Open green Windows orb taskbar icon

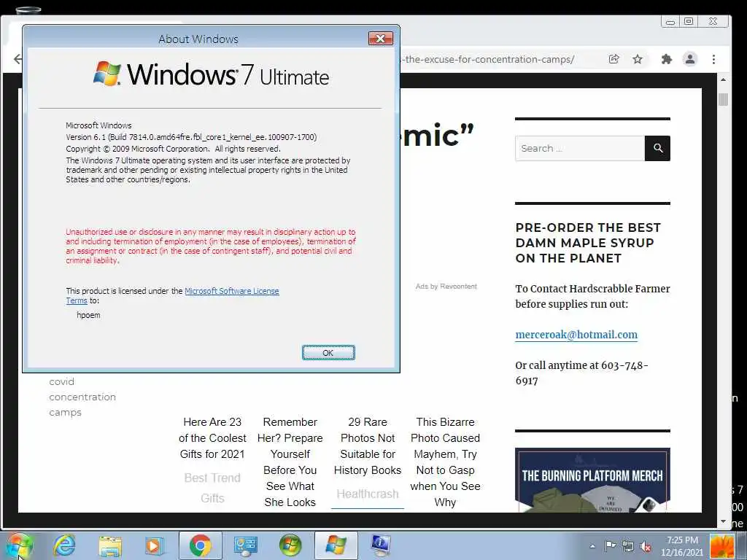pos(290,545)
